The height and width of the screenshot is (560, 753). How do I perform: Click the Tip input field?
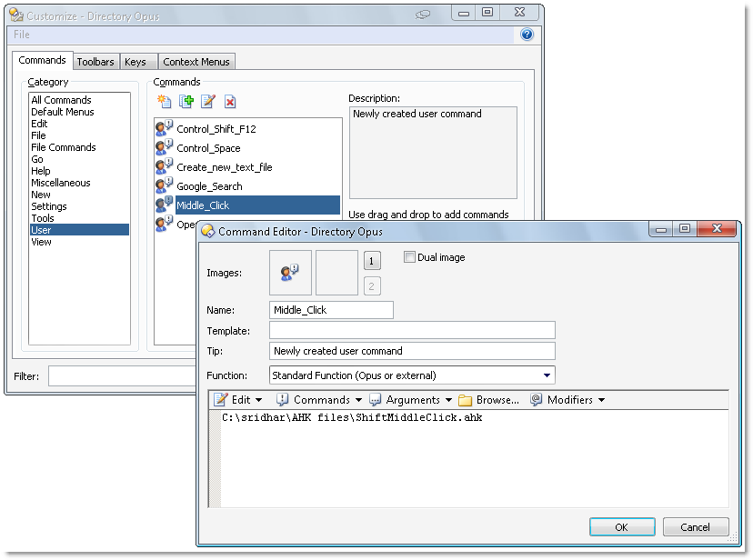click(412, 351)
